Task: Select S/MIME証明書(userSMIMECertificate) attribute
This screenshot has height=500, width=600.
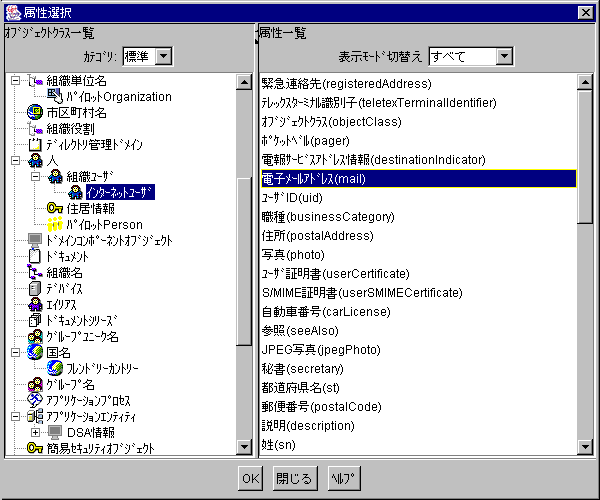Action: pos(418,293)
